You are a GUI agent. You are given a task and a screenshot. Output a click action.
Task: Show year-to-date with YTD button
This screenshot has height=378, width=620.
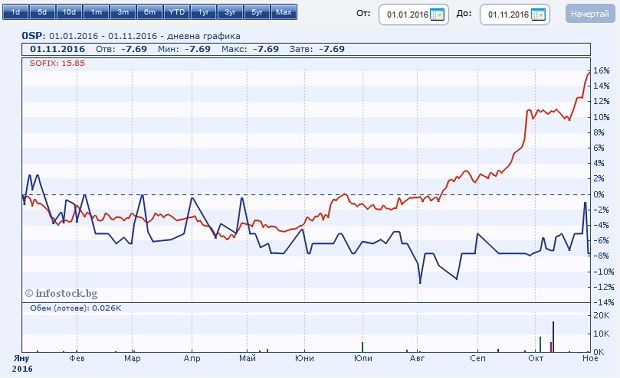(177, 12)
